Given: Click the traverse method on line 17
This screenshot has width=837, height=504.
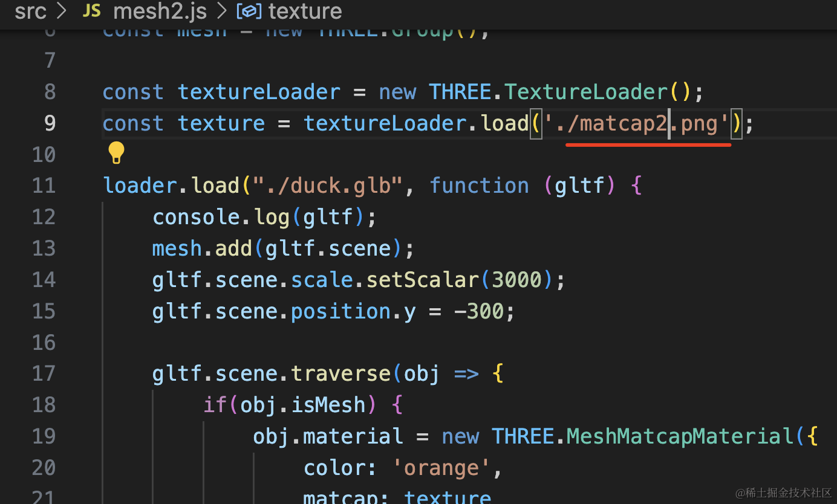Looking at the screenshot, I should [341, 374].
